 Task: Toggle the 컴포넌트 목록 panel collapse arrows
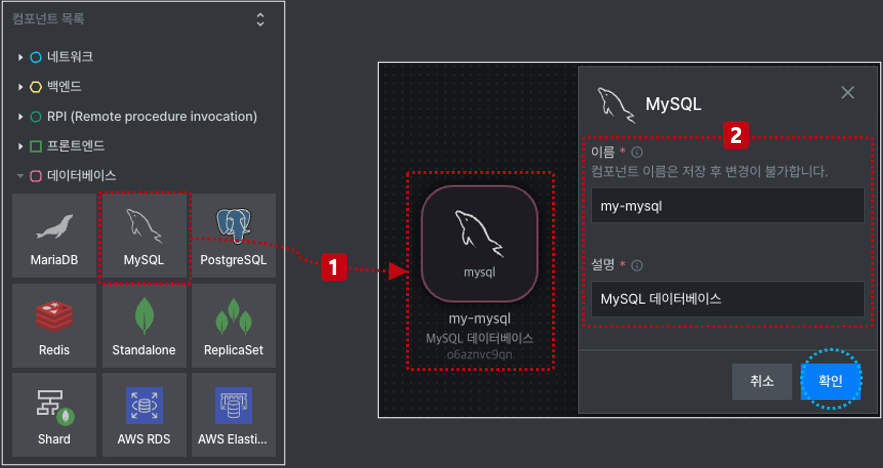260,20
